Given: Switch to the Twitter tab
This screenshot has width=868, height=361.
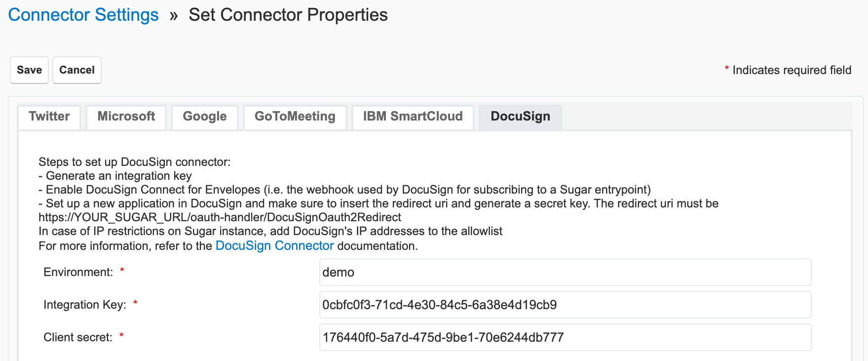Looking at the screenshot, I should (49, 117).
